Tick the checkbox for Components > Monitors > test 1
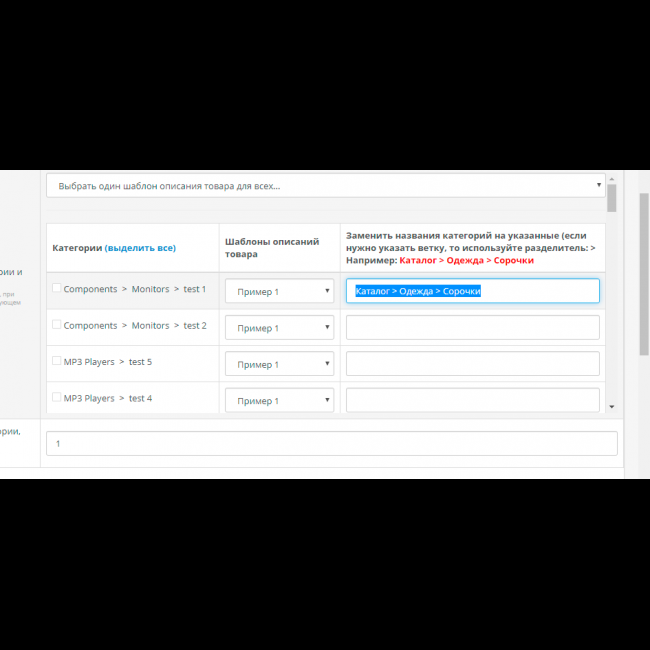Image resolution: width=650 pixels, height=650 pixels. point(57,289)
